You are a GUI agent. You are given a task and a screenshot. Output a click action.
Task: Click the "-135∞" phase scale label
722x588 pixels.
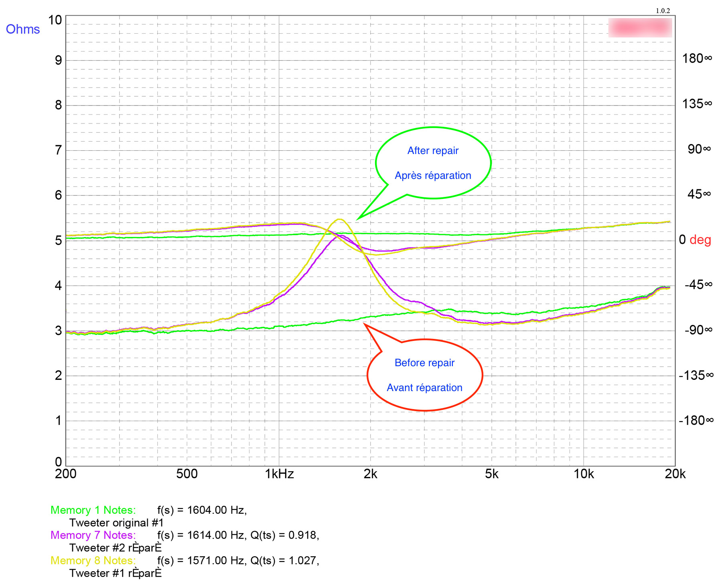(x=696, y=376)
